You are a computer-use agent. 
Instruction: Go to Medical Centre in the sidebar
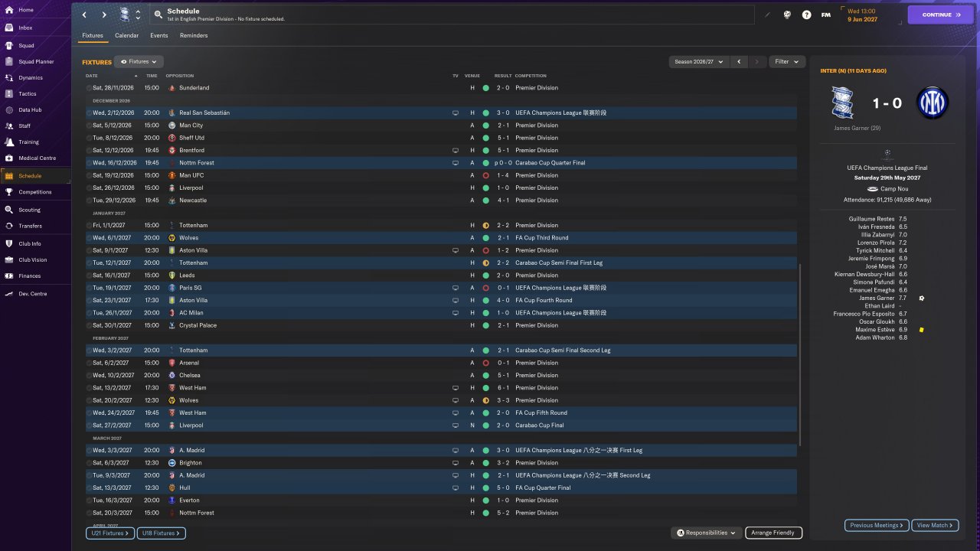[x=31, y=158]
